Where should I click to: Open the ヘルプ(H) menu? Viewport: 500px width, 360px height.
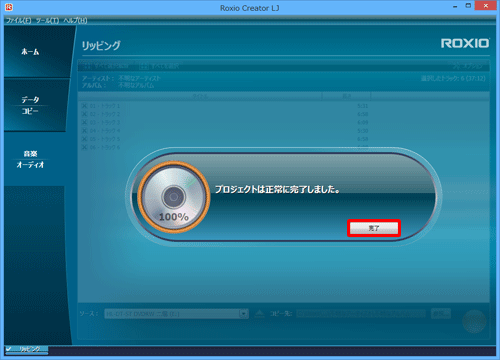(75, 21)
